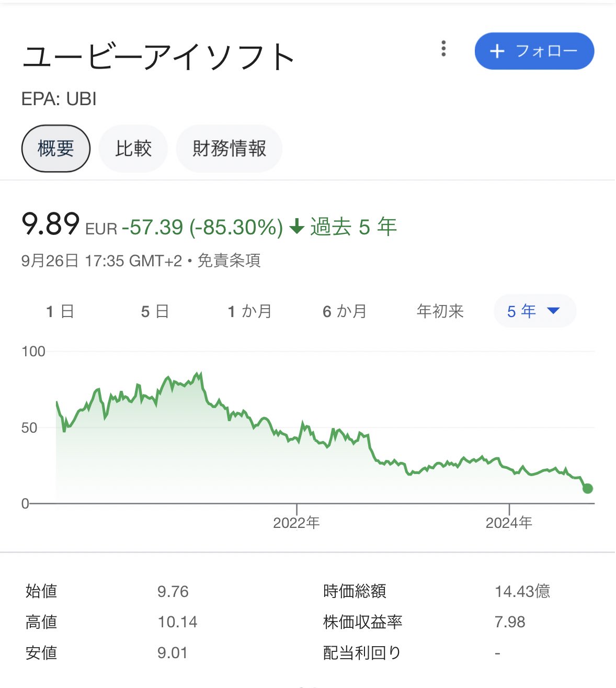Click the down arrow price change icon
The height and width of the screenshot is (688, 616).
click(296, 227)
